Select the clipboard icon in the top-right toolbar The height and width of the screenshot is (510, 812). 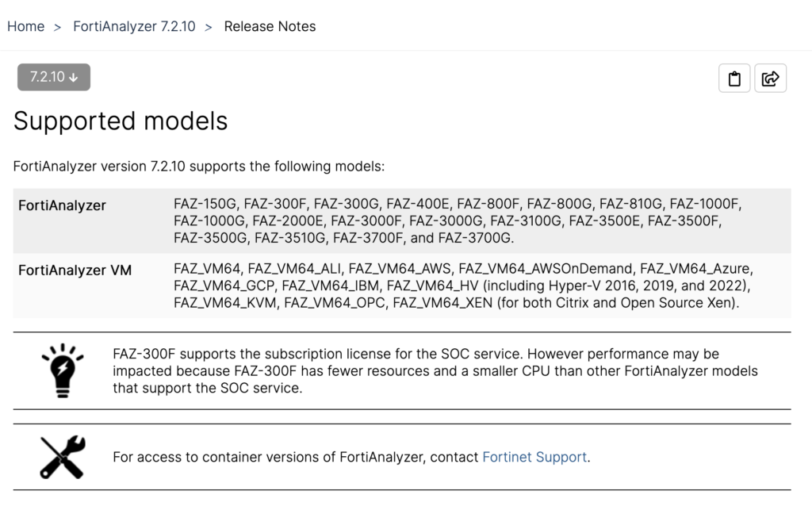point(734,78)
